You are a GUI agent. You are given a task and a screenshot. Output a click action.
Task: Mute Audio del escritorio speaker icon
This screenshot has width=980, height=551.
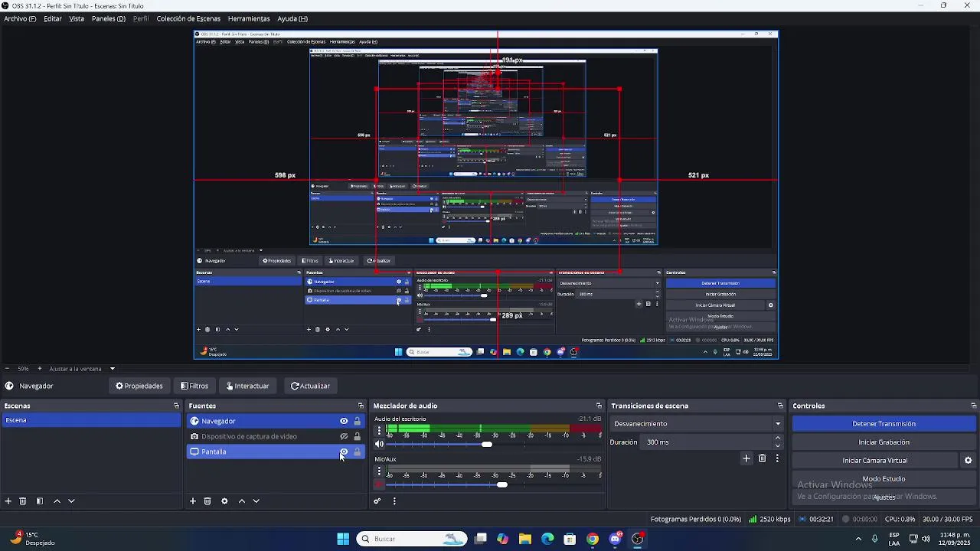click(379, 444)
